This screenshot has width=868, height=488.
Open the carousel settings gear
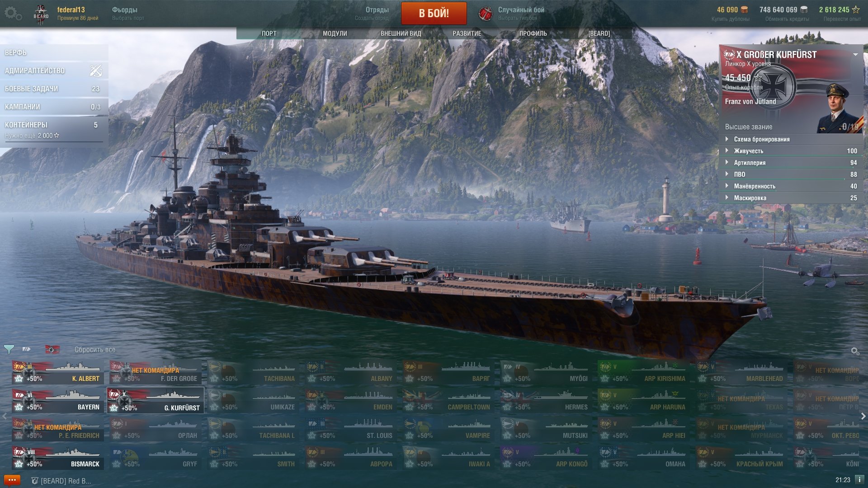(x=854, y=351)
